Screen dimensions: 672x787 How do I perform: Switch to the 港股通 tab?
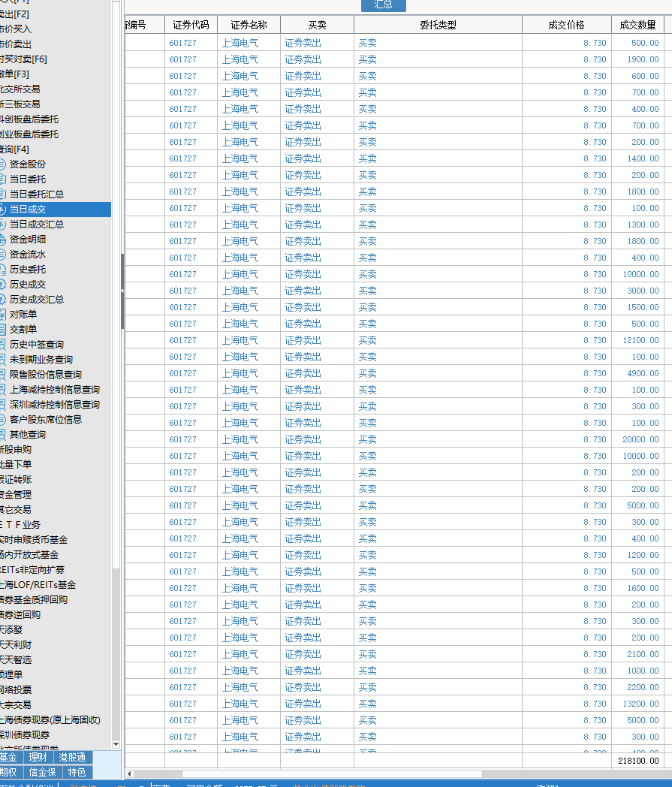click(x=72, y=758)
